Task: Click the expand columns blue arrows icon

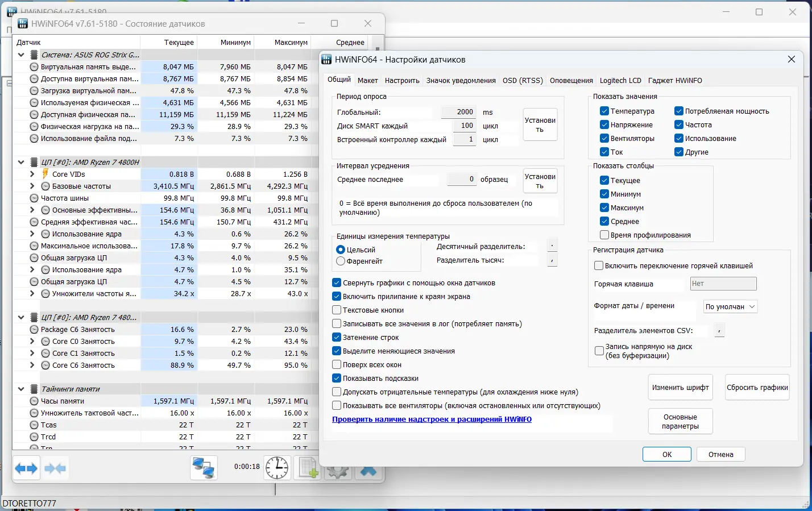Action: tap(26, 468)
